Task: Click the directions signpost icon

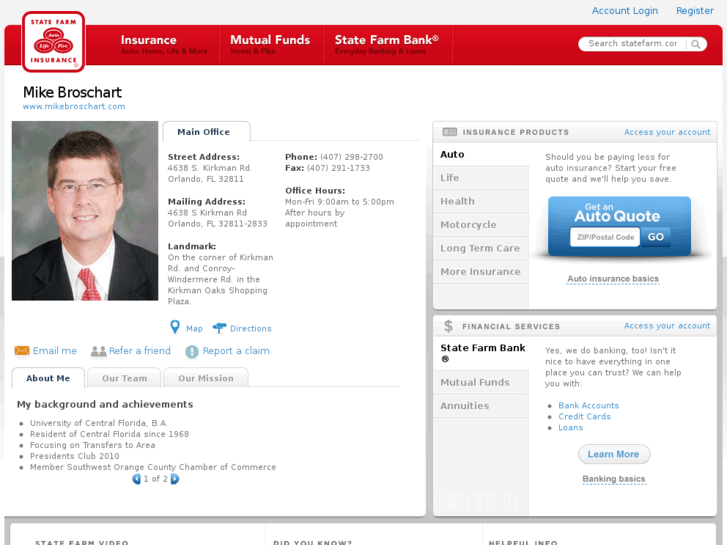Action: (219, 328)
